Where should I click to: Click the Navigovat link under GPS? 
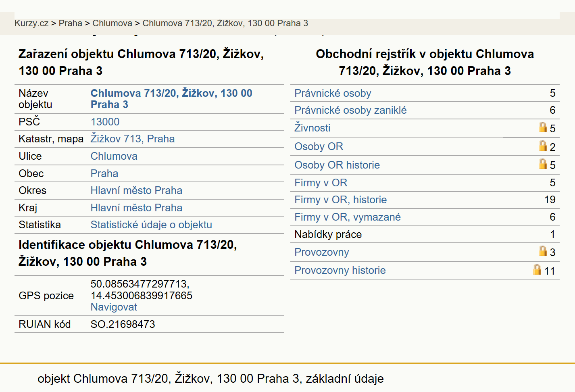pyautogui.click(x=114, y=307)
